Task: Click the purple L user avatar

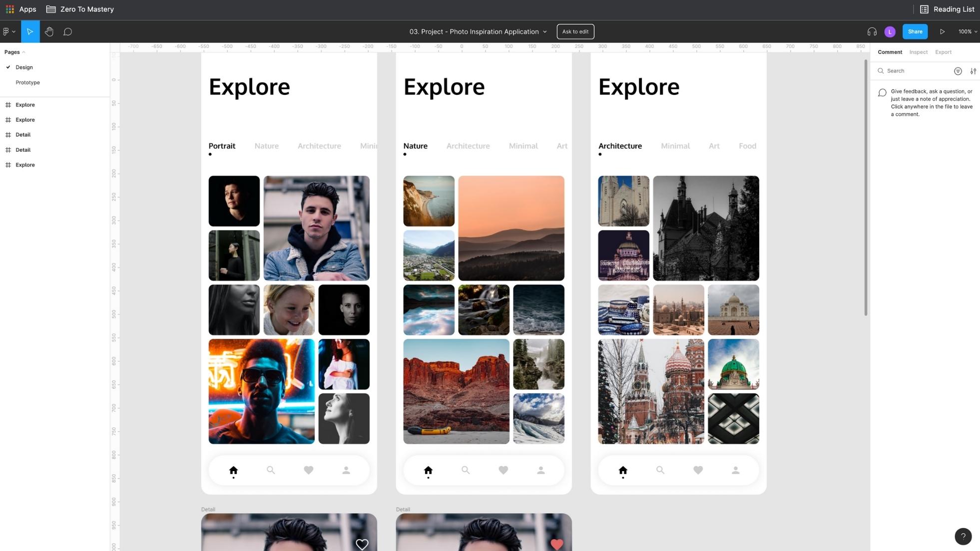Action: (x=890, y=31)
